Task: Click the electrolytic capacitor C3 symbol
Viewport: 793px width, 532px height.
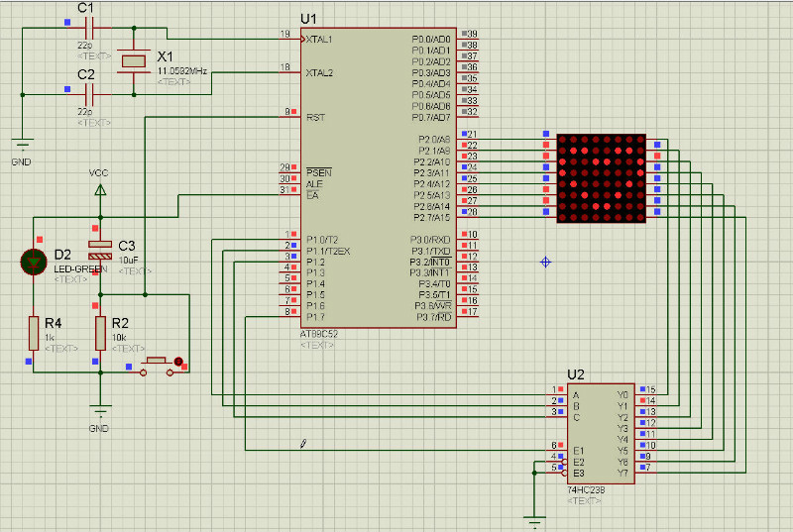Action: point(99,246)
